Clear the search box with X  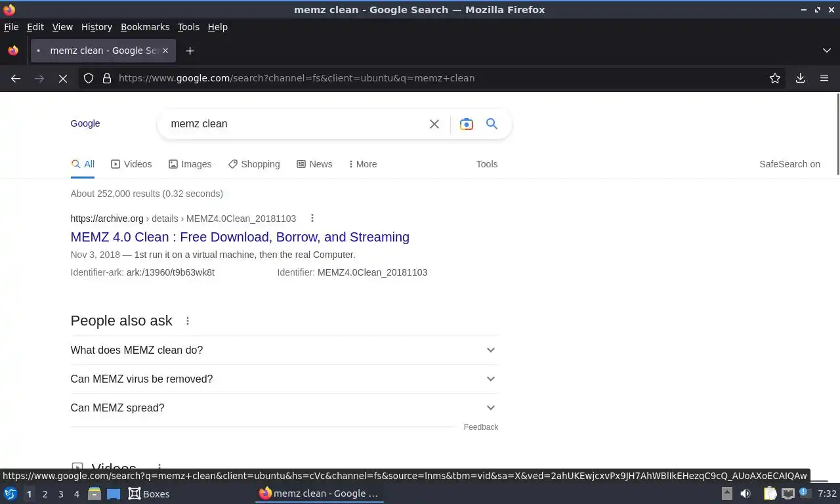coord(434,124)
